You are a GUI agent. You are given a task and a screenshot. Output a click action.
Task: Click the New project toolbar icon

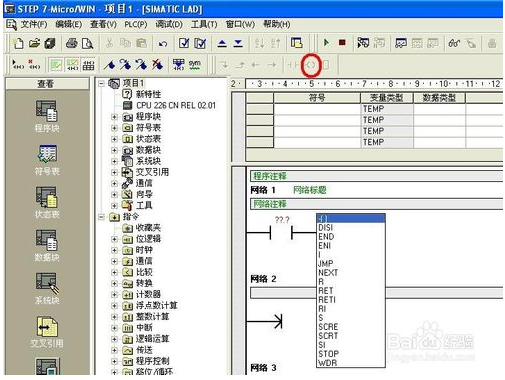18,43
